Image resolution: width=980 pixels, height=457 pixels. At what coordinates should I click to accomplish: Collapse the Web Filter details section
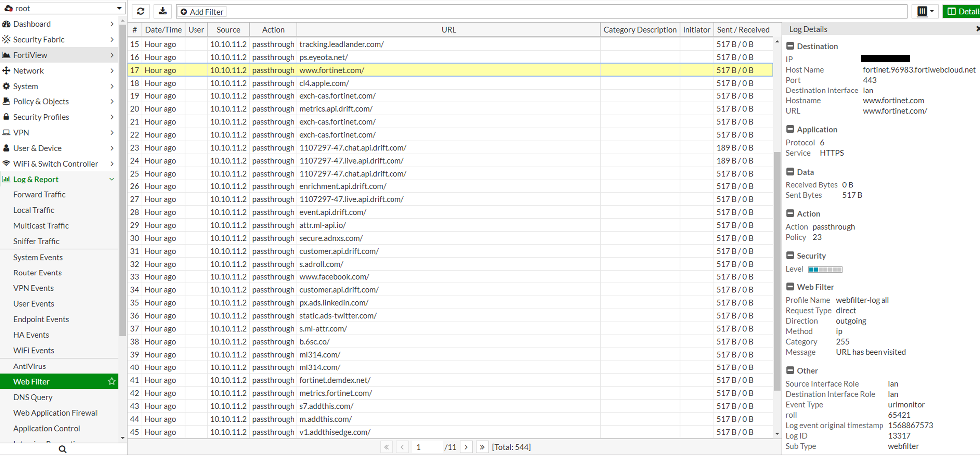[x=791, y=287]
